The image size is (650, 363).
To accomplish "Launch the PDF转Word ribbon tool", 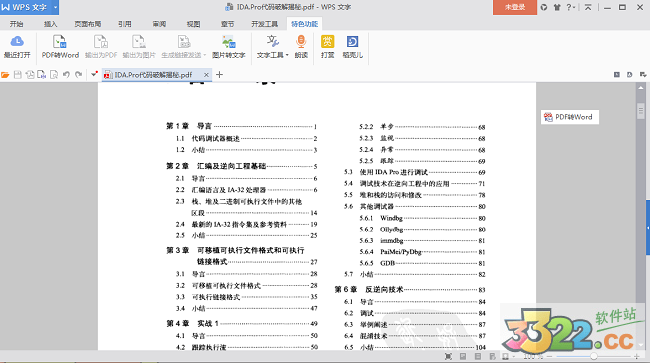I will pyautogui.click(x=60, y=46).
